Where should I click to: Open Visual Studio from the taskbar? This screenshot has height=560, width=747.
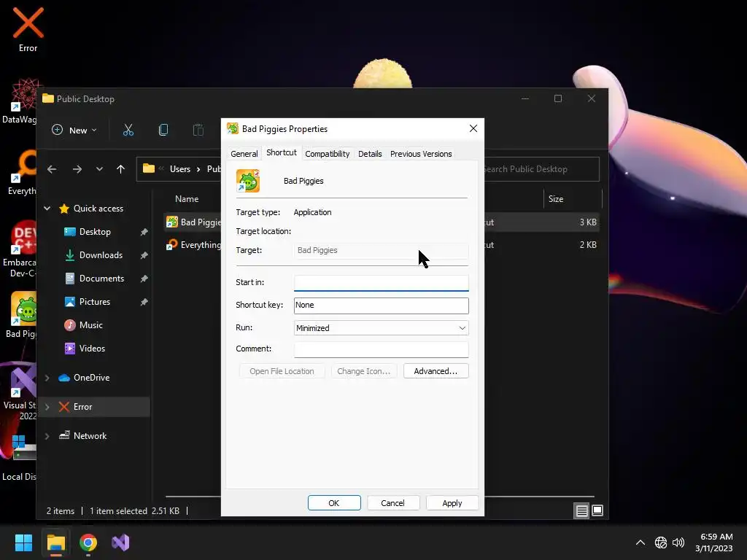[120, 542]
